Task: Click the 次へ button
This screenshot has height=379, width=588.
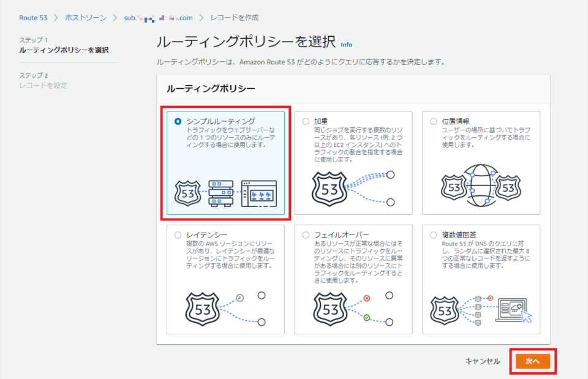Action: click(x=533, y=361)
